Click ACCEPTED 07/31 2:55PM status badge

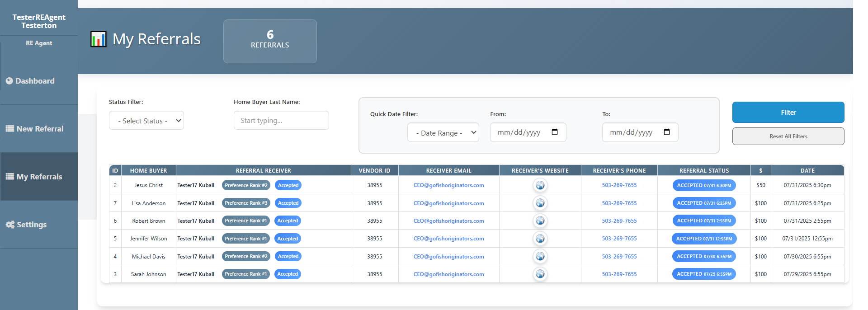(x=704, y=221)
